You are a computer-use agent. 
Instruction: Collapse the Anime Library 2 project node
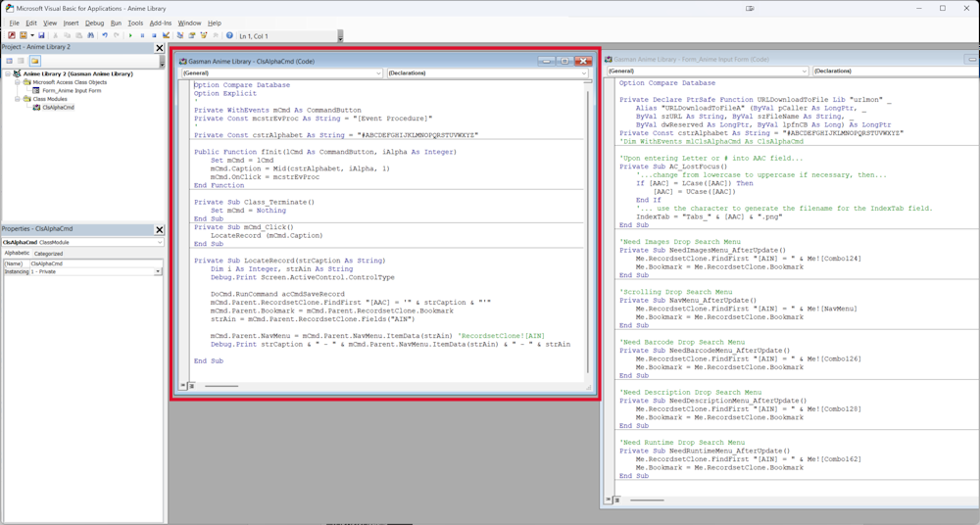[x=8, y=73]
